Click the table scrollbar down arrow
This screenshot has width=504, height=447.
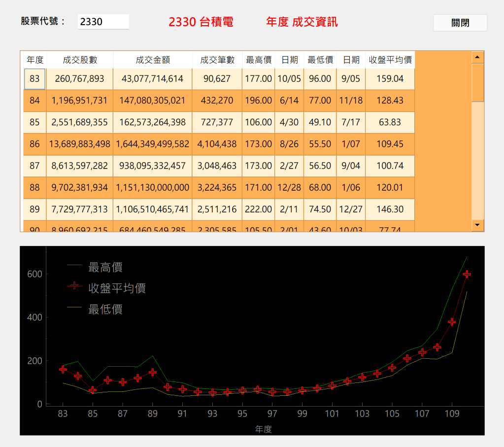[x=477, y=225]
